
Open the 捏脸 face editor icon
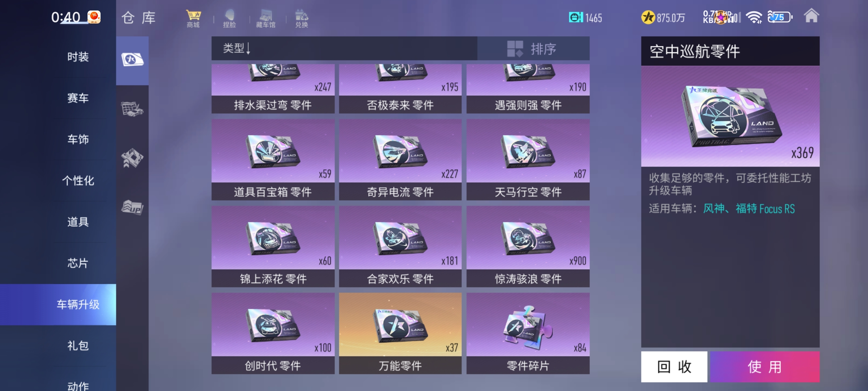click(229, 18)
